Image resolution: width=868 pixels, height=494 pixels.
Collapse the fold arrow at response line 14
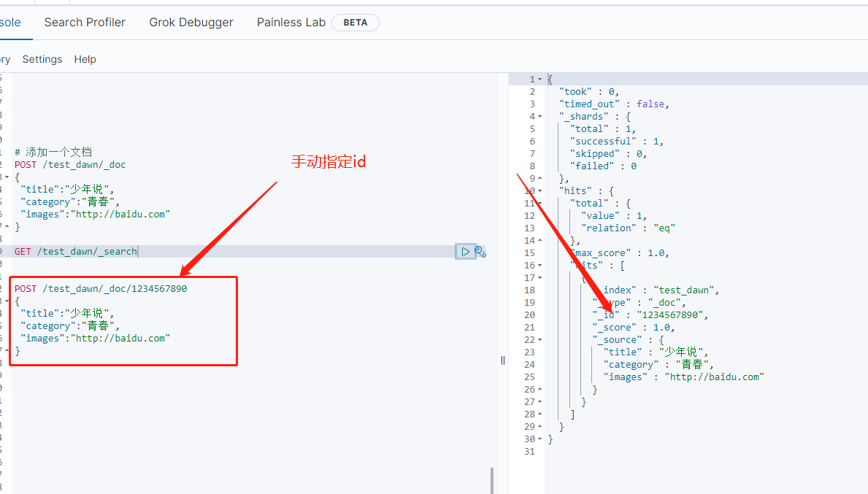point(539,241)
